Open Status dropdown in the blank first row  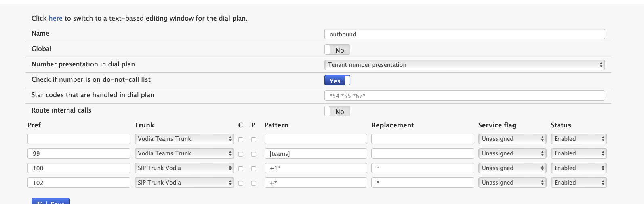579,139
